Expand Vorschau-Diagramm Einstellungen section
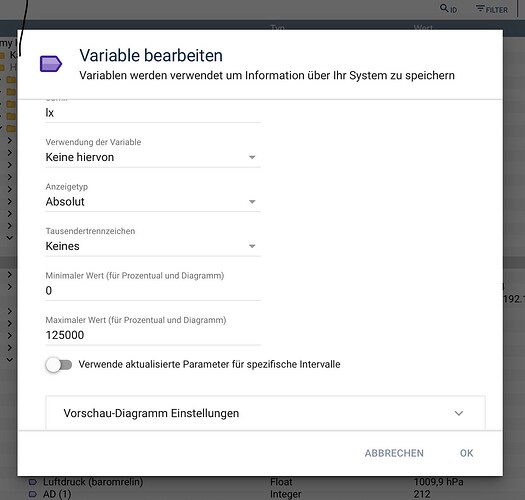 click(265, 413)
